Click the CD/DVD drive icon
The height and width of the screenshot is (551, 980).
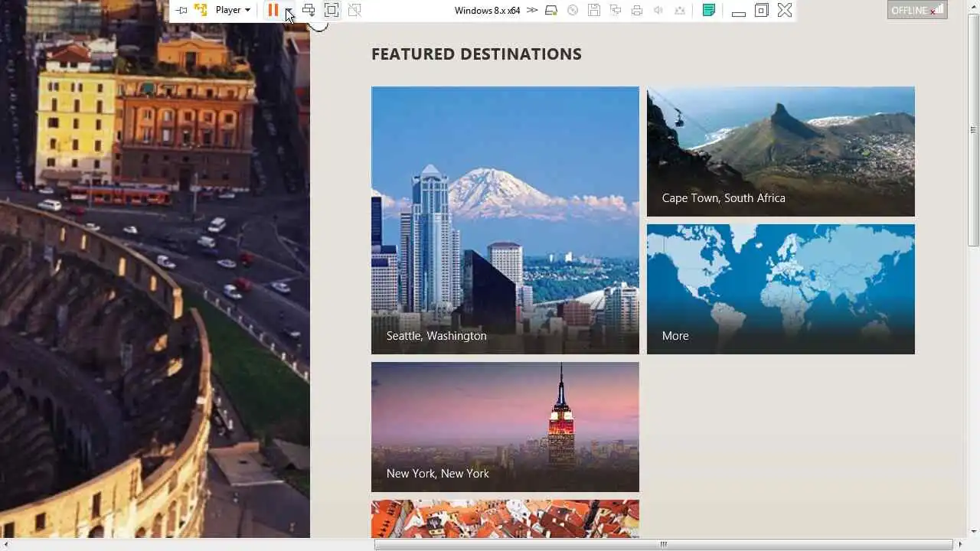click(573, 10)
